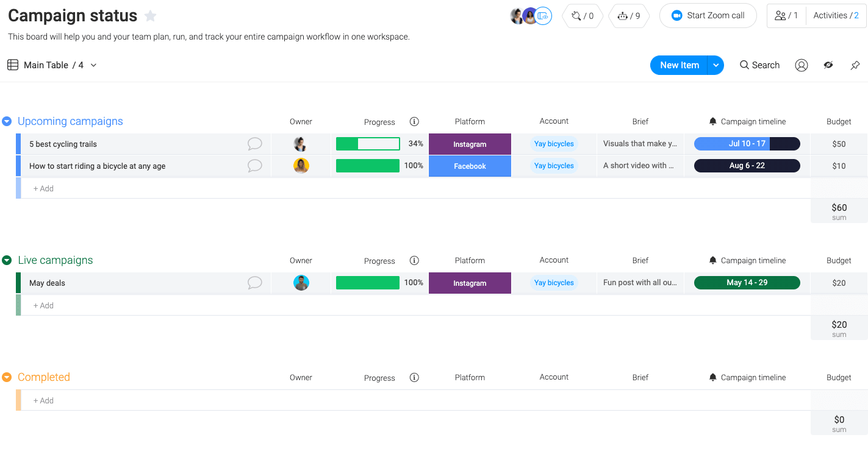Click the New Item button

pos(679,65)
